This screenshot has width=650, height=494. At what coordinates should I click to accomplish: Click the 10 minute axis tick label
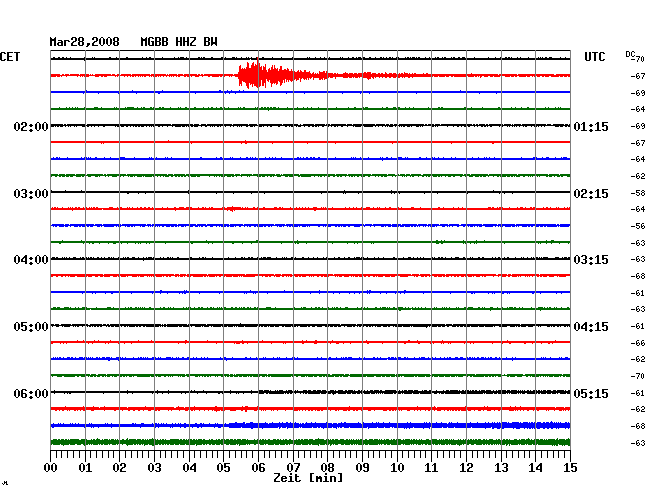[x=397, y=468]
